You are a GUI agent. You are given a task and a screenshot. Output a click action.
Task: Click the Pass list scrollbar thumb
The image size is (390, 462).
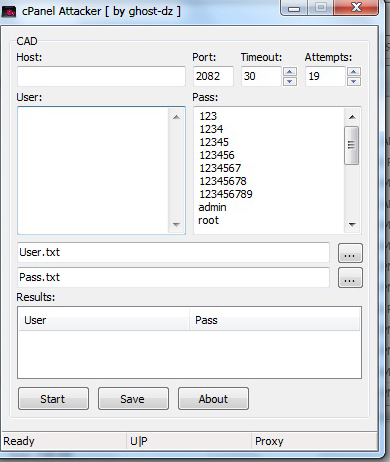pyautogui.click(x=352, y=145)
